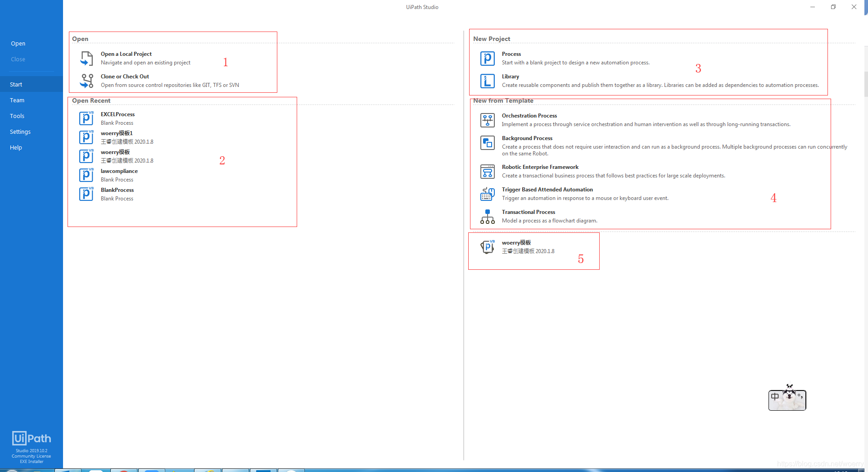Image resolution: width=868 pixels, height=472 pixels.
Task: Switch to the Team tab
Action: (17, 100)
